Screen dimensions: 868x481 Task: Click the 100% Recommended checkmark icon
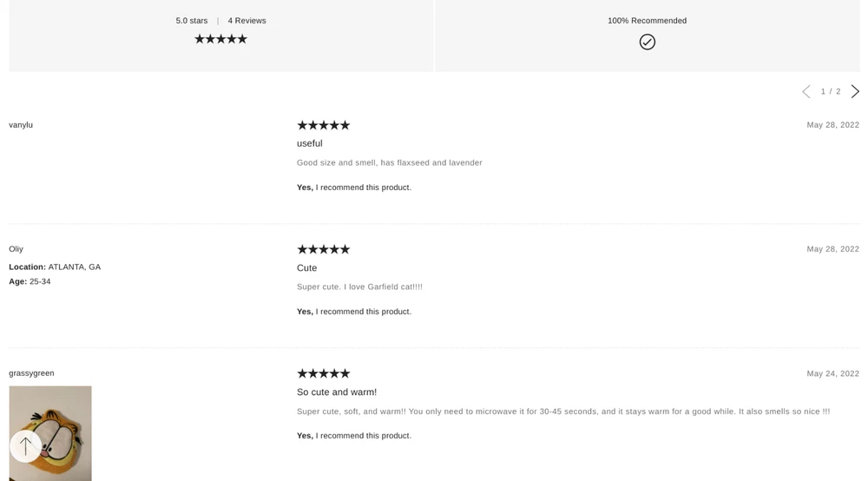click(x=647, y=42)
